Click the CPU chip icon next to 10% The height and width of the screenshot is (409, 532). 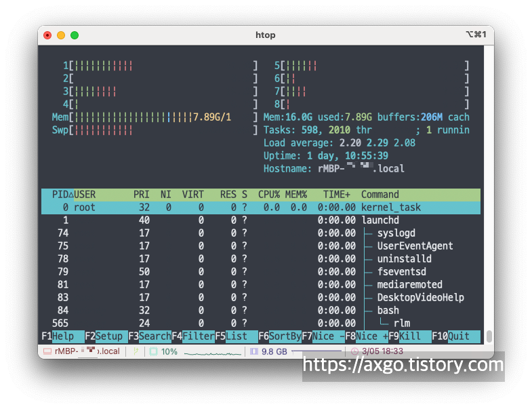click(x=154, y=351)
